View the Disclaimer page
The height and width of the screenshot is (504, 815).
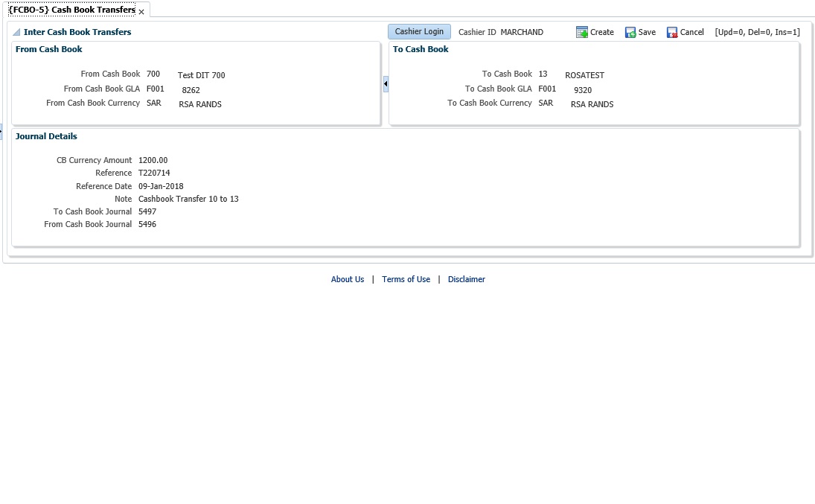(x=466, y=279)
